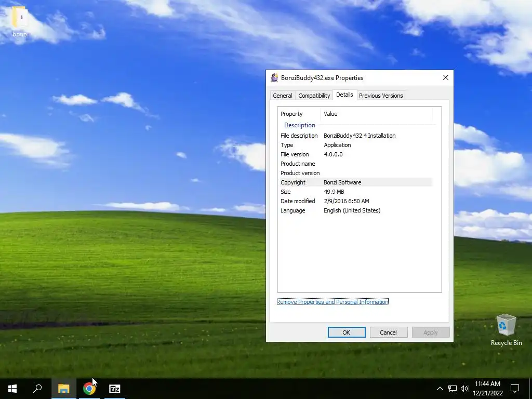
Task: Click the BonziBuddy432.exe Properties window title
Action: click(322, 78)
